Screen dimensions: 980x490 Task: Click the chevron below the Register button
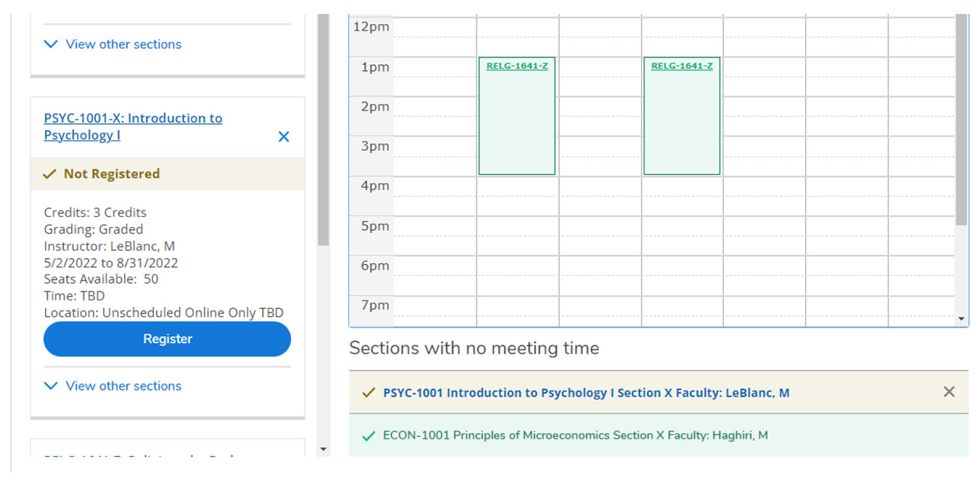point(50,386)
